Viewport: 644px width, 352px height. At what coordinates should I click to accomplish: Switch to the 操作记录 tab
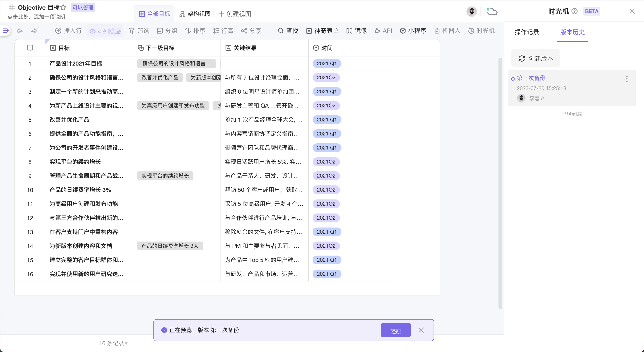(x=527, y=32)
